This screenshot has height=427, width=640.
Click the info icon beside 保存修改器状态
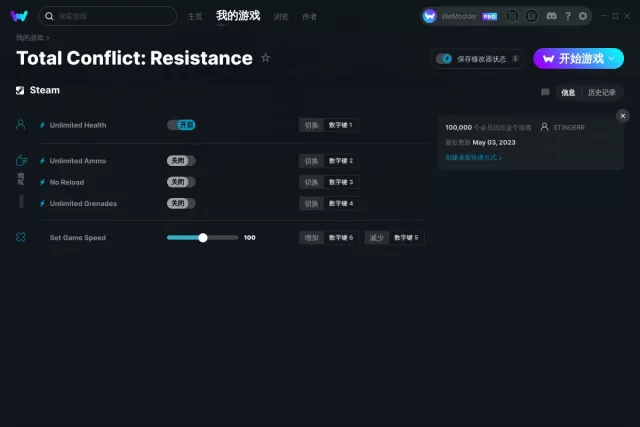(515, 59)
